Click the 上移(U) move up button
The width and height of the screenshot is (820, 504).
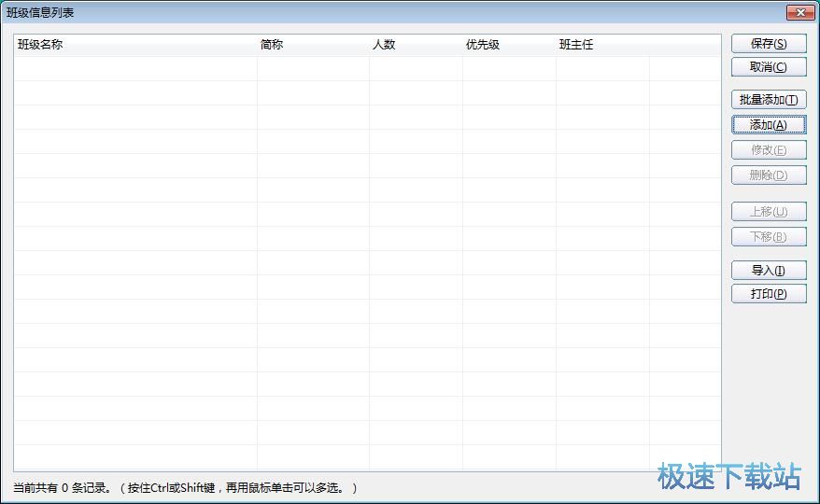point(769,212)
